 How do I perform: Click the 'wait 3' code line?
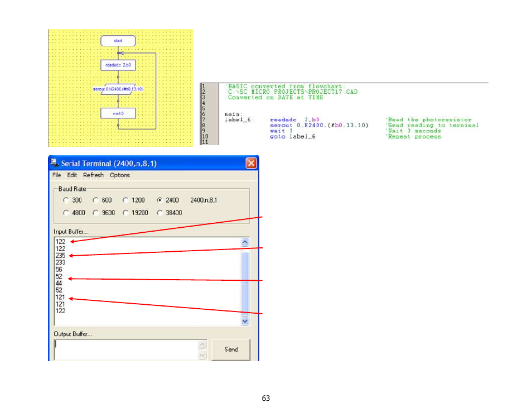click(x=281, y=131)
